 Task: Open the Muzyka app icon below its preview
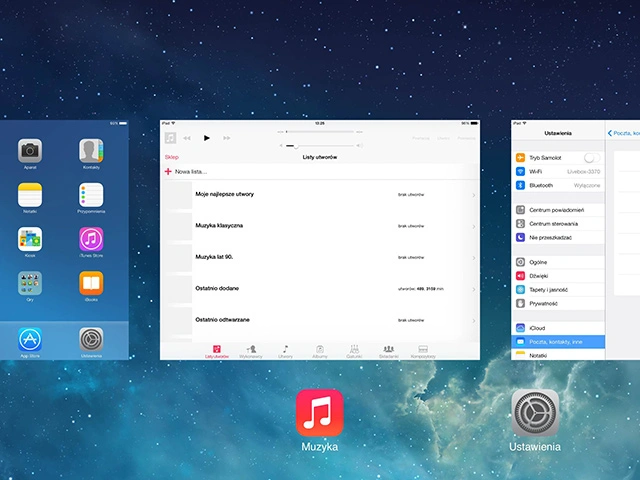tap(320, 413)
